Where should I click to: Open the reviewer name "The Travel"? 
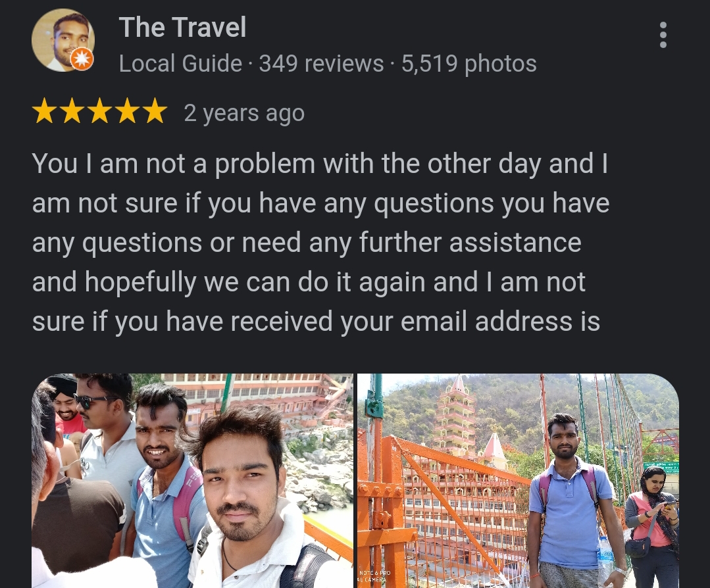coord(182,27)
